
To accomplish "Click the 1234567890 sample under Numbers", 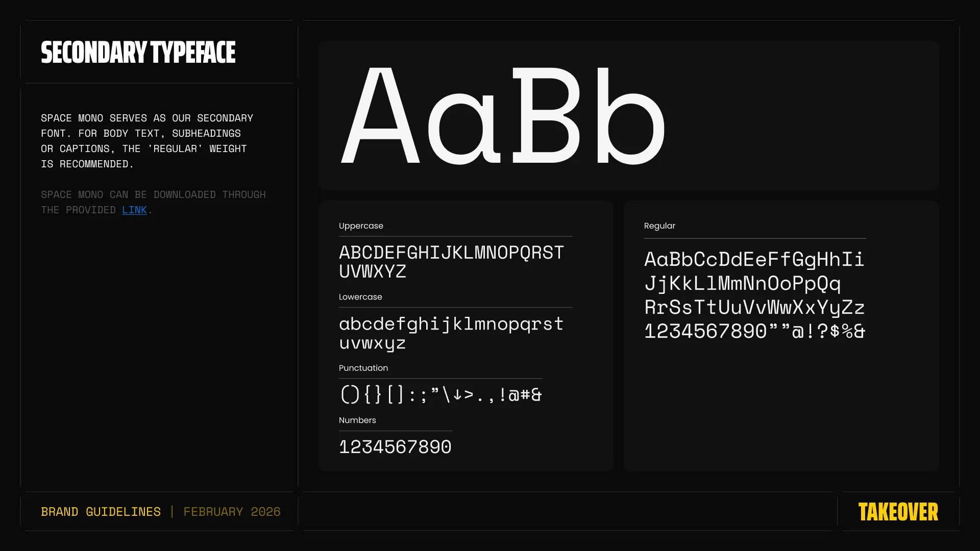I will [395, 447].
